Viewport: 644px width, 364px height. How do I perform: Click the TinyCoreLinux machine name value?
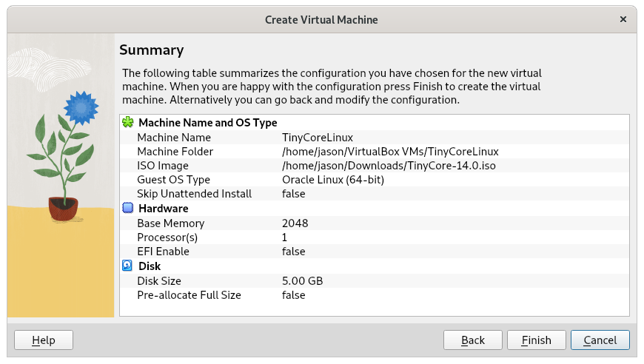pyautogui.click(x=318, y=138)
